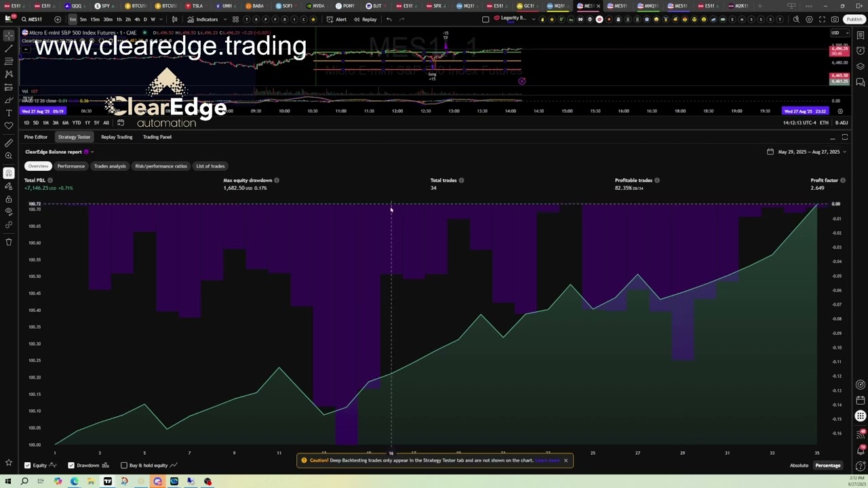Expand the Legerity layout name dropdown
Screen dimensions: 868x488
[533, 19]
